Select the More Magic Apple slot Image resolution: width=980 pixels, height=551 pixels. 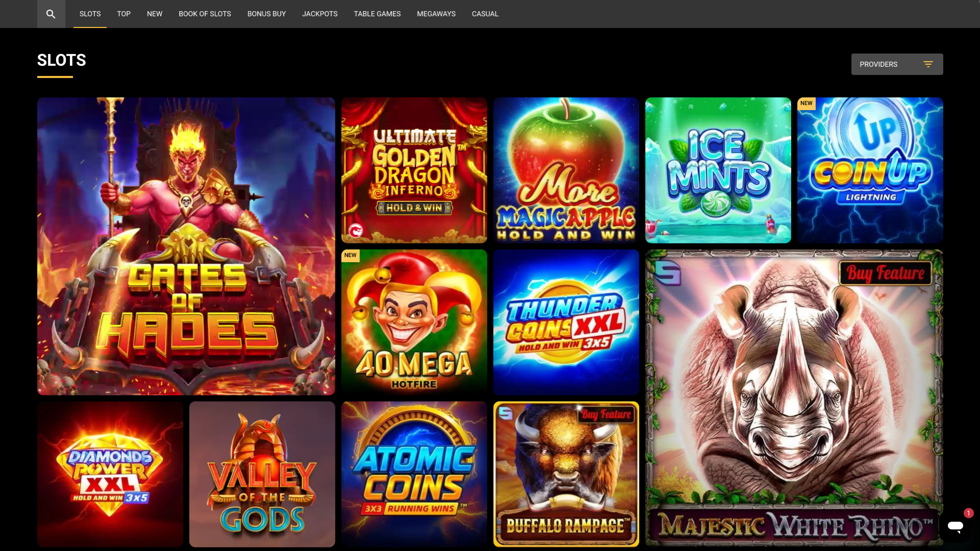566,170
